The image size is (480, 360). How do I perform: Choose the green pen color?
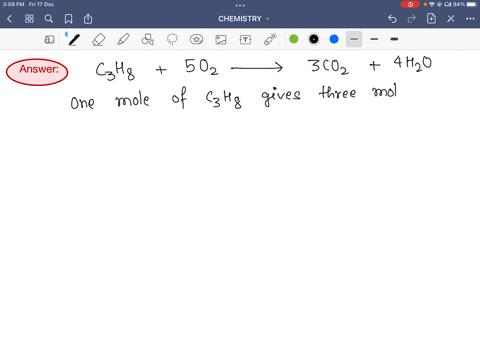[294, 39]
